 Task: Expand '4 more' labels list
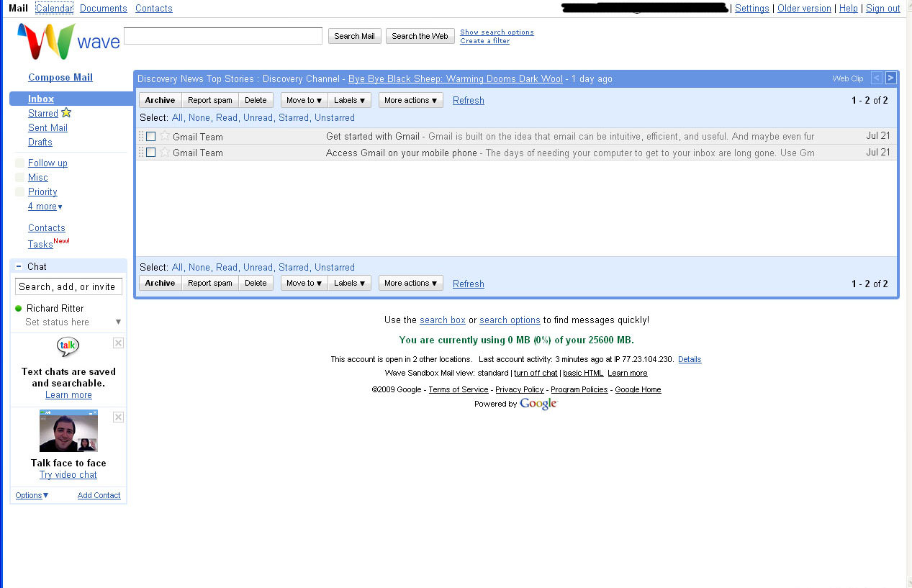tap(45, 207)
